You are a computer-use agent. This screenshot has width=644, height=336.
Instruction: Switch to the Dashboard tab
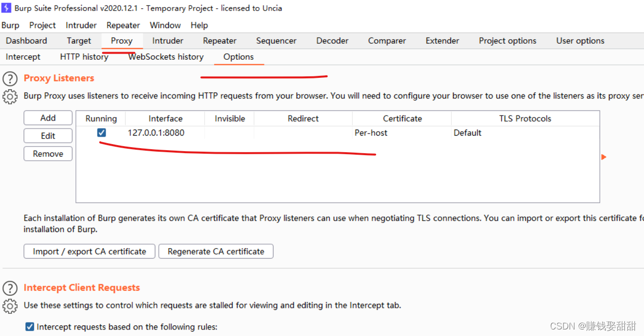pyautogui.click(x=27, y=41)
